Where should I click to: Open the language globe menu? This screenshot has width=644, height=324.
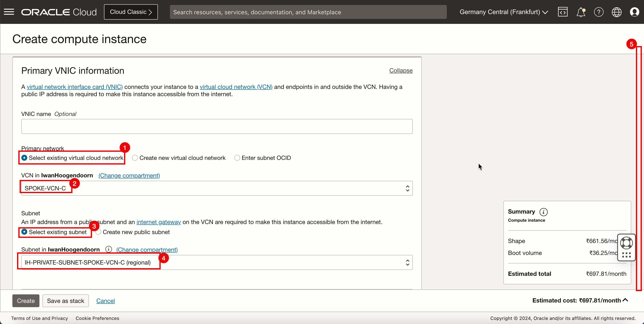tap(617, 12)
